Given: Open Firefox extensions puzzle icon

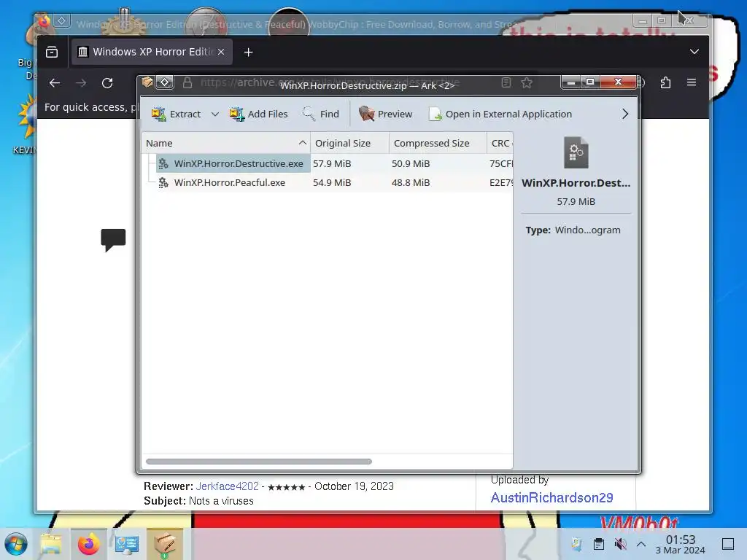Looking at the screenshot, I should click(665, 82).
